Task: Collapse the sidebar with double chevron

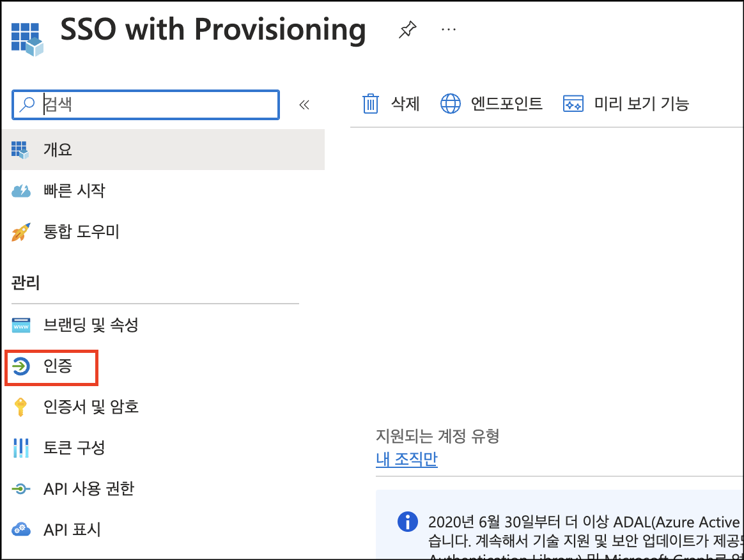Action: (304, 105)
